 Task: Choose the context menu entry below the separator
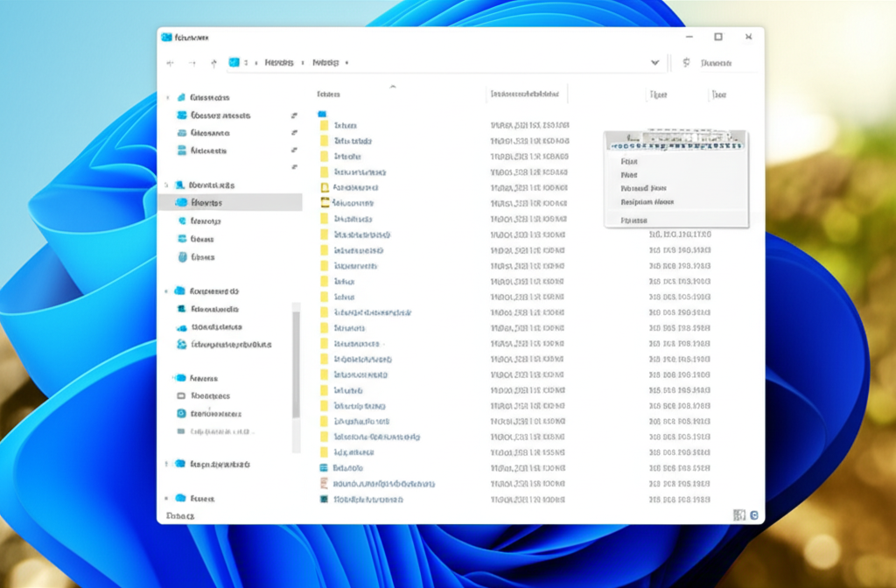(x=634, y=220)
